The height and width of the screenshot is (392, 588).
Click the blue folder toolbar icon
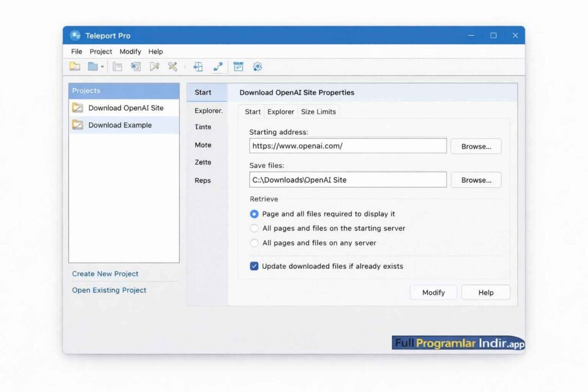point(92,67)
